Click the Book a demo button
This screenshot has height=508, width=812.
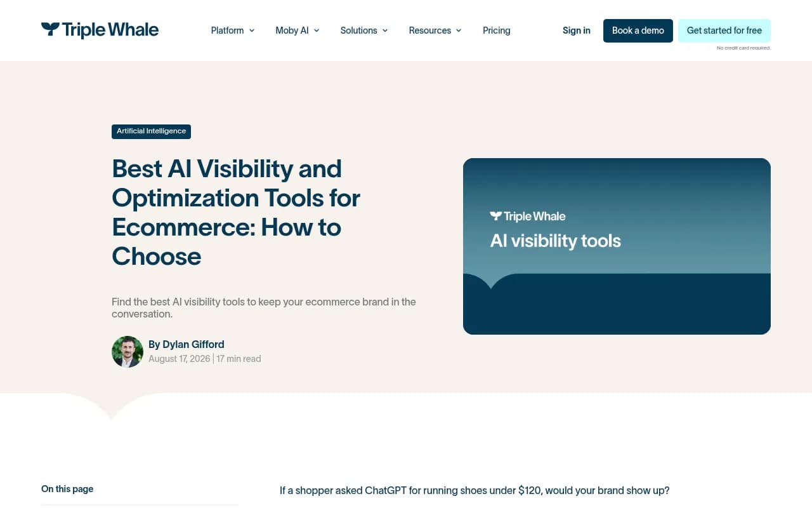pyautogui.click(x=638, y=30)
